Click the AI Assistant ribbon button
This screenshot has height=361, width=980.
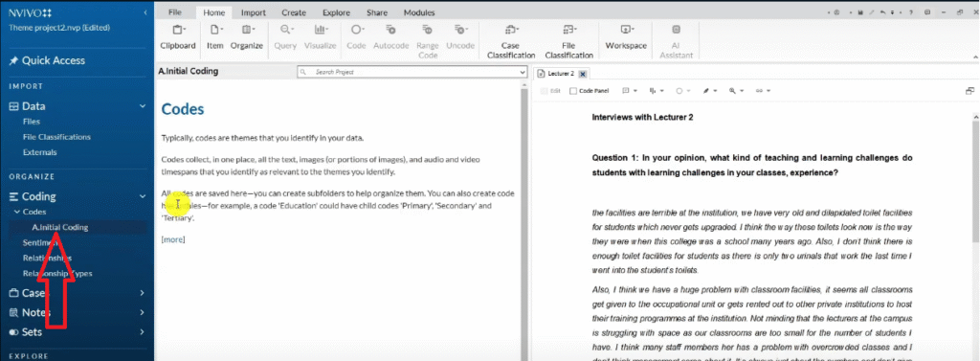[x=677, y=41]
